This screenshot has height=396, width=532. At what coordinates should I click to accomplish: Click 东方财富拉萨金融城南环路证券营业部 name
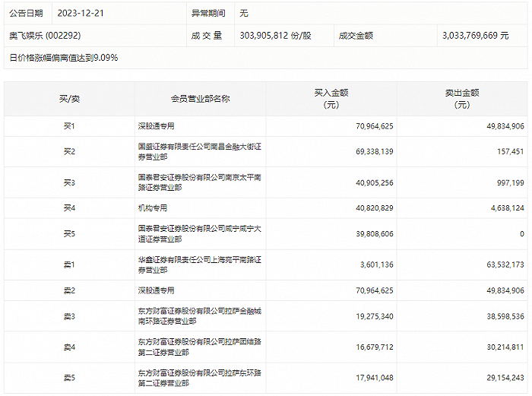[x=199, y=316]
